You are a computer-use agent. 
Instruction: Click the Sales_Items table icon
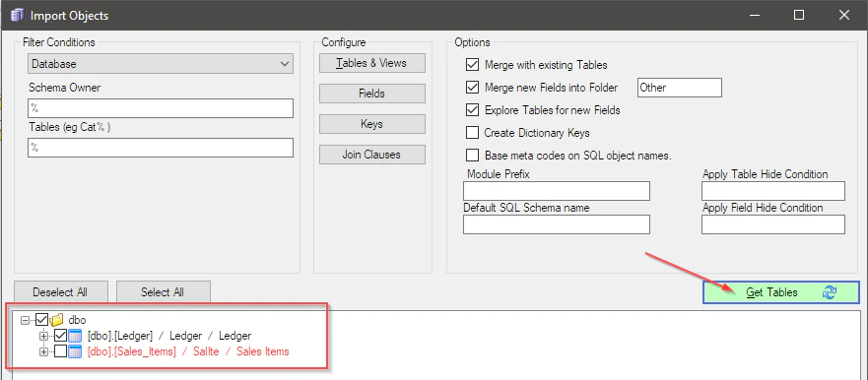tap(75, 351)
